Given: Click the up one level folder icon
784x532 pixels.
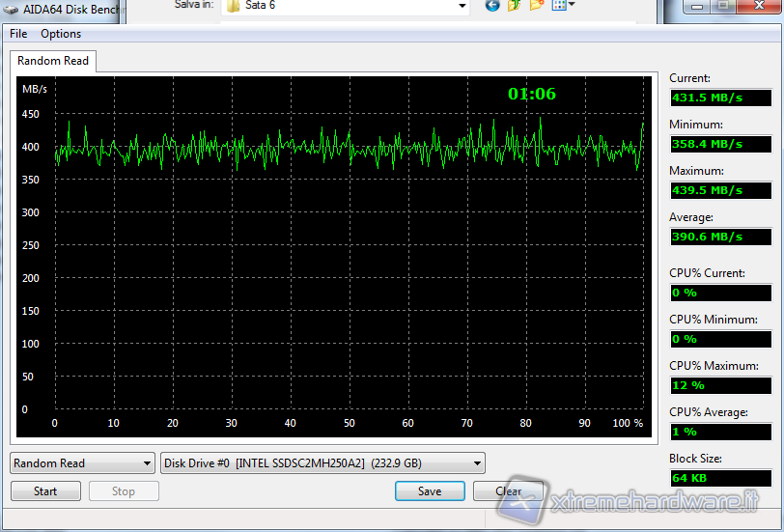Looking at the screenshot, I should point(515,5).
